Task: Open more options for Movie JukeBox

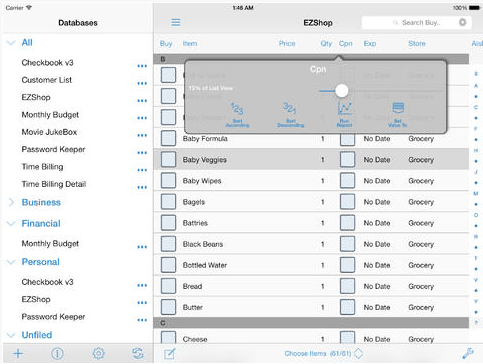Action: click(x=142, y=135)
